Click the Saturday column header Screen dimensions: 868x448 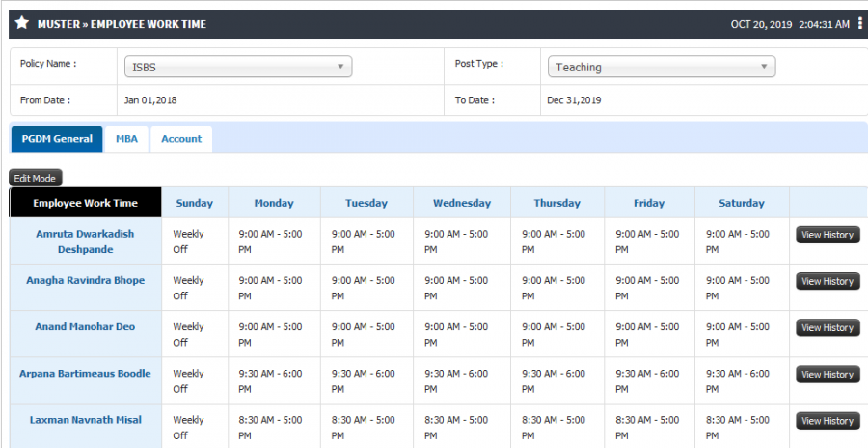pyautogui.click(x=742, y=203)
